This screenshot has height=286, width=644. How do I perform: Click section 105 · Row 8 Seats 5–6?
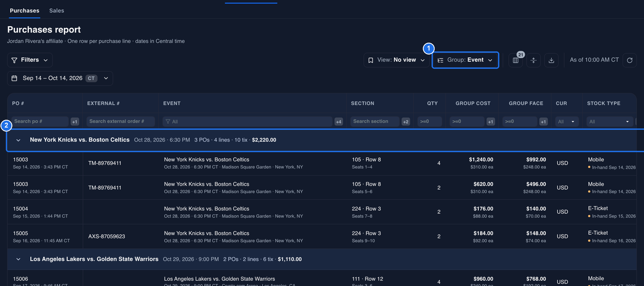tap(366, 188)
